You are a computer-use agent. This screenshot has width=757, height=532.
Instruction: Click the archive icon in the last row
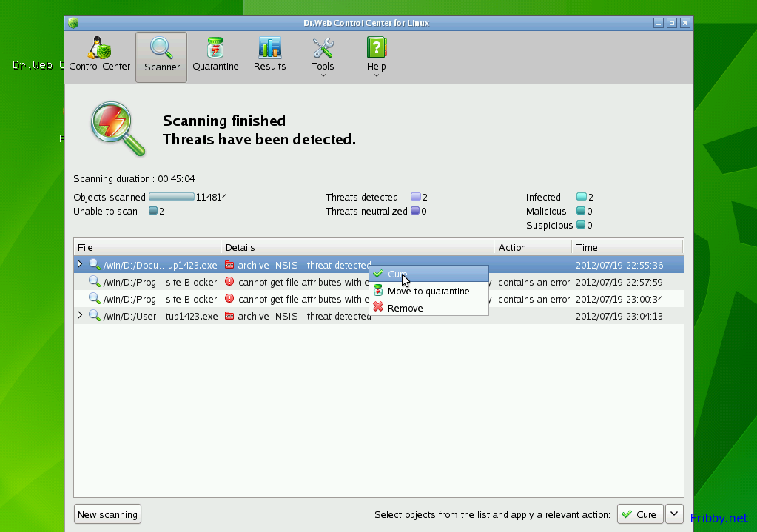point(229,316)
